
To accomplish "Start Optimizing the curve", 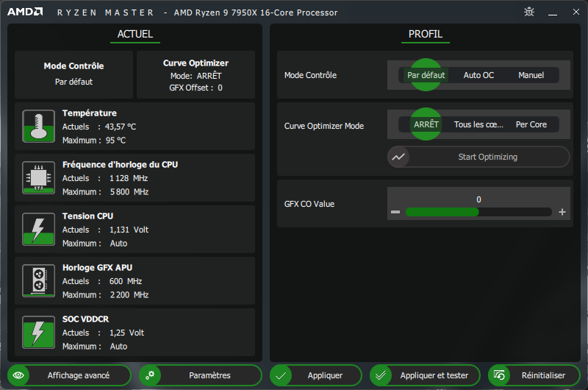I will click(478, 157).
